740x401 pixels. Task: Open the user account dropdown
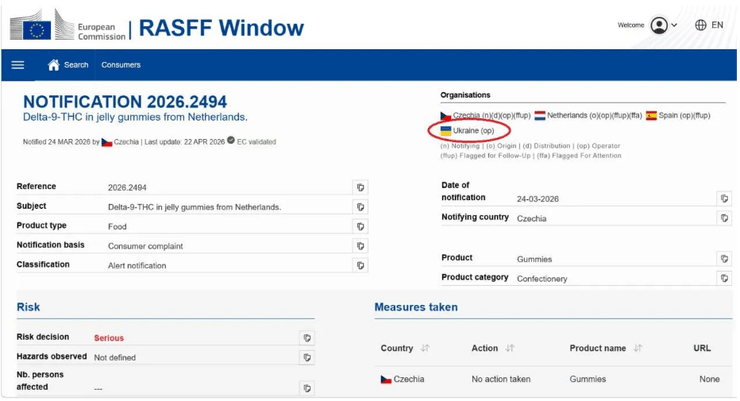click(663, 25)
